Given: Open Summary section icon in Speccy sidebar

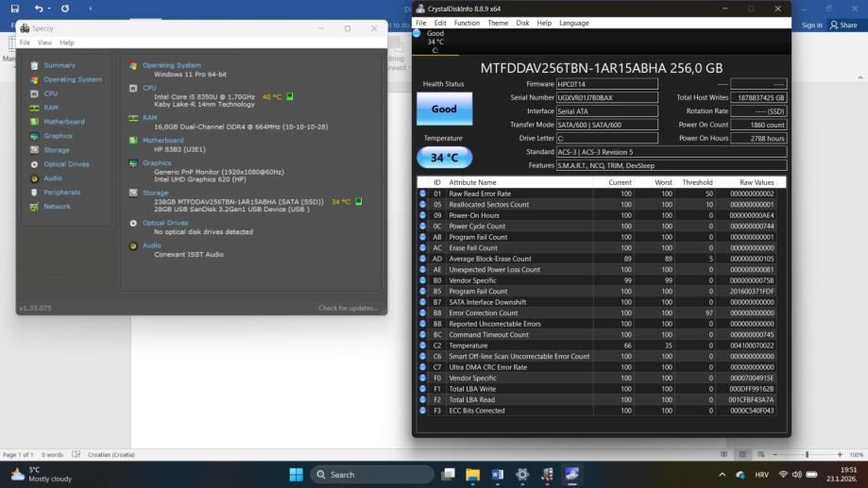Looking at the screenshot, I should click(34, 65).
